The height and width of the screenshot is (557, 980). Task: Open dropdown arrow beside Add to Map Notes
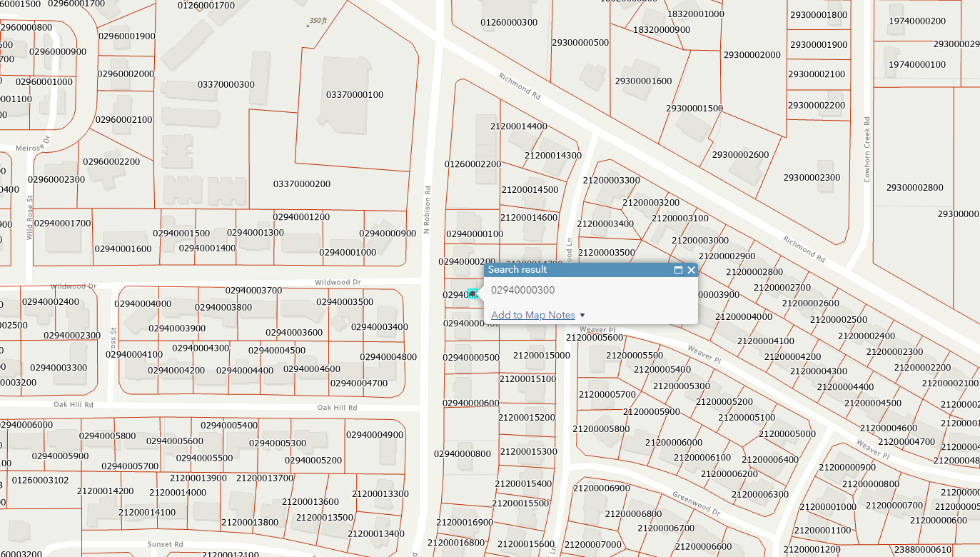tap(582, 315)
